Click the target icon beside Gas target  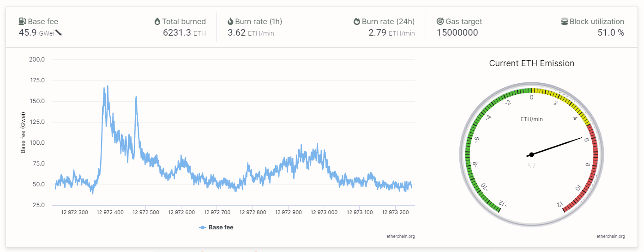click(440, 21)
